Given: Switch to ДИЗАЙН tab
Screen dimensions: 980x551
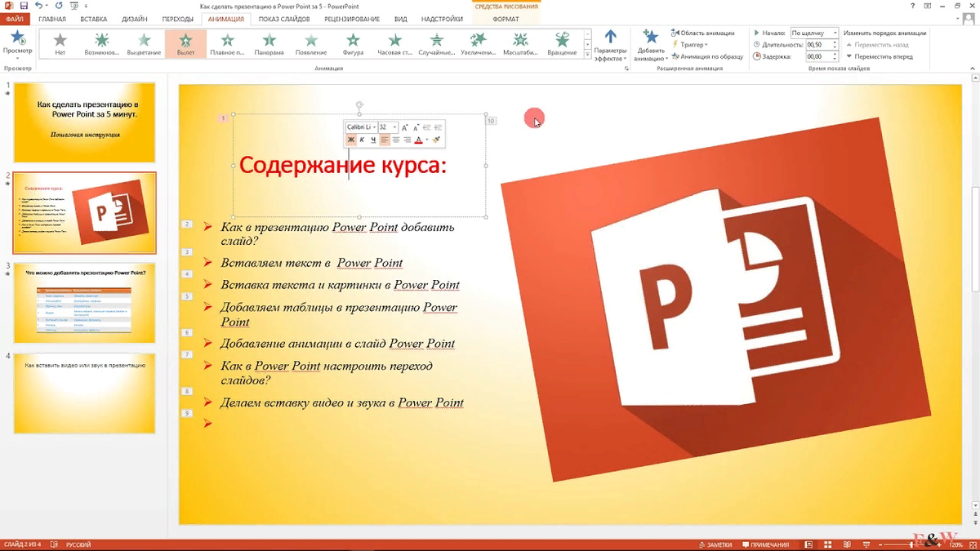Looking at the screenshot, I should (134, 19).
